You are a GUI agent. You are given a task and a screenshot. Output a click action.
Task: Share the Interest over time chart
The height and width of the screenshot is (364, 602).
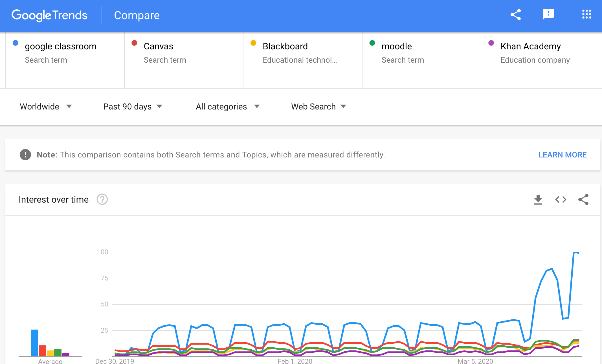pyautogui.click(x=583, y=199)
